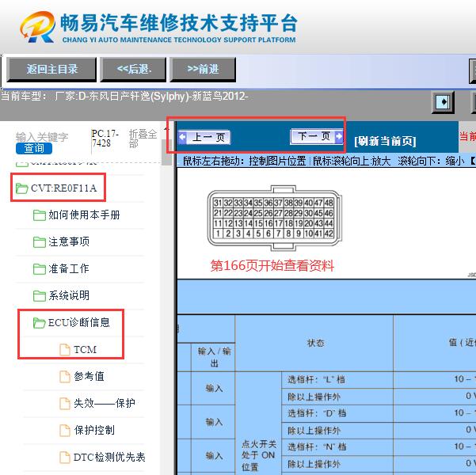Screen dimensions: 476x475
Task: Click the page icon beside DTC检测优先表
Action: point(65,457)
